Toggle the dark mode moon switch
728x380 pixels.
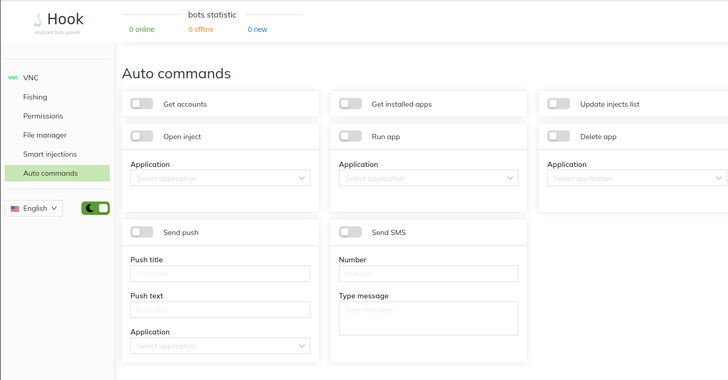[x=96, y=208]
